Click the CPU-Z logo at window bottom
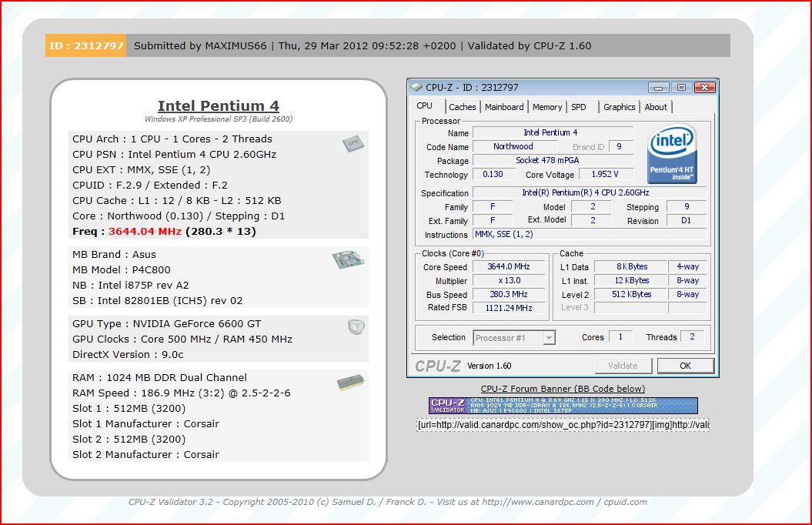The image size is (812, 525). (438, 366)
